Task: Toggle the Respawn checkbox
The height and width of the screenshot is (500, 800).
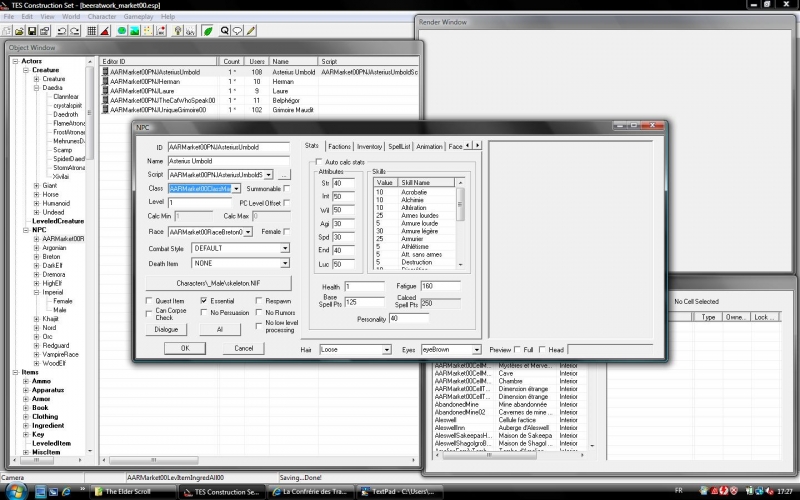Action: tap(259, 301)
